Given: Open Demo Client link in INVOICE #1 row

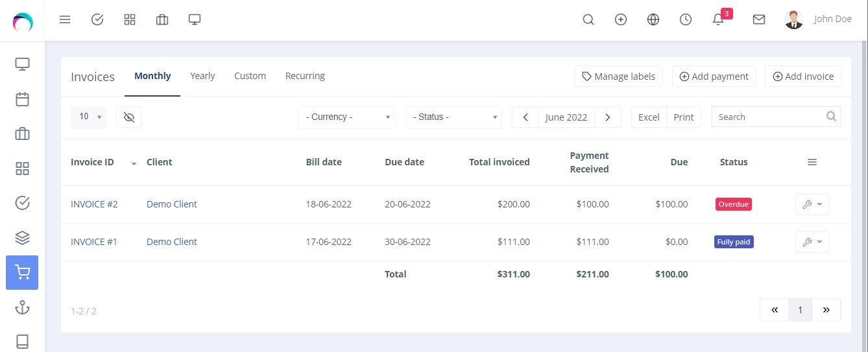Looking at the screenshot, I should [172, 242].
